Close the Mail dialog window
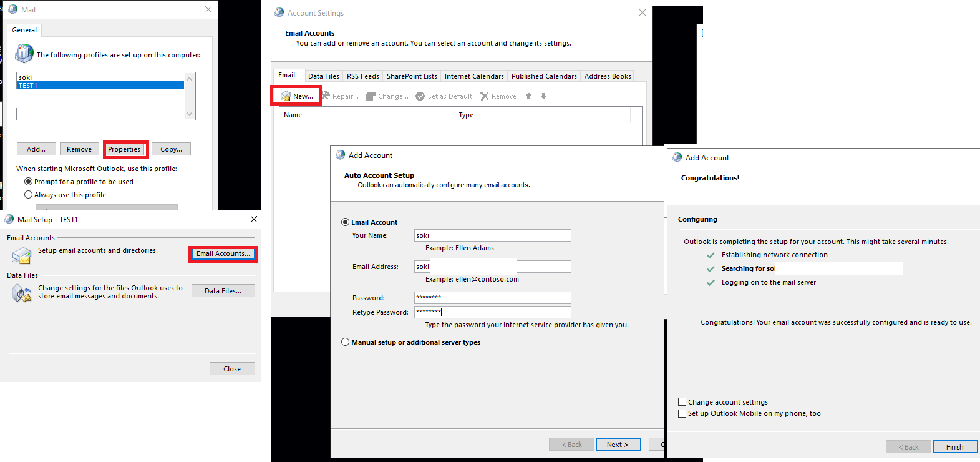The image size is (980, 462). pyautogui.click(x=208, y=9)
